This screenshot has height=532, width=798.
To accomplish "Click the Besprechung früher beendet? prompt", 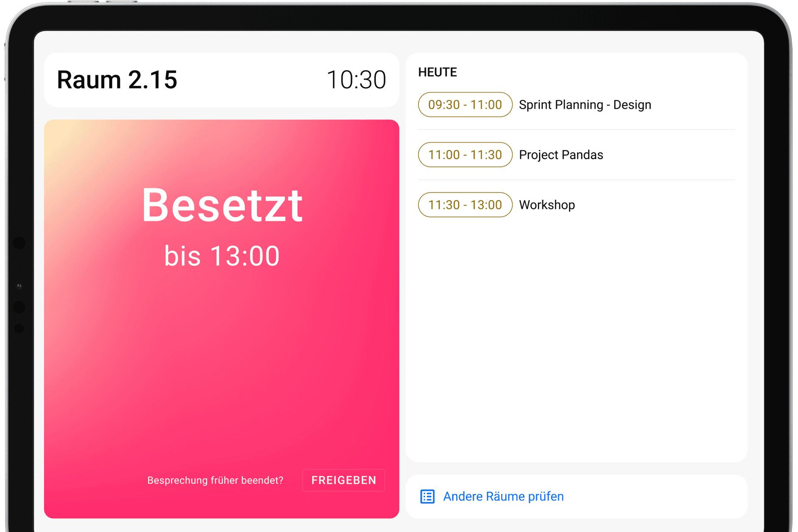I will point(215,481).
